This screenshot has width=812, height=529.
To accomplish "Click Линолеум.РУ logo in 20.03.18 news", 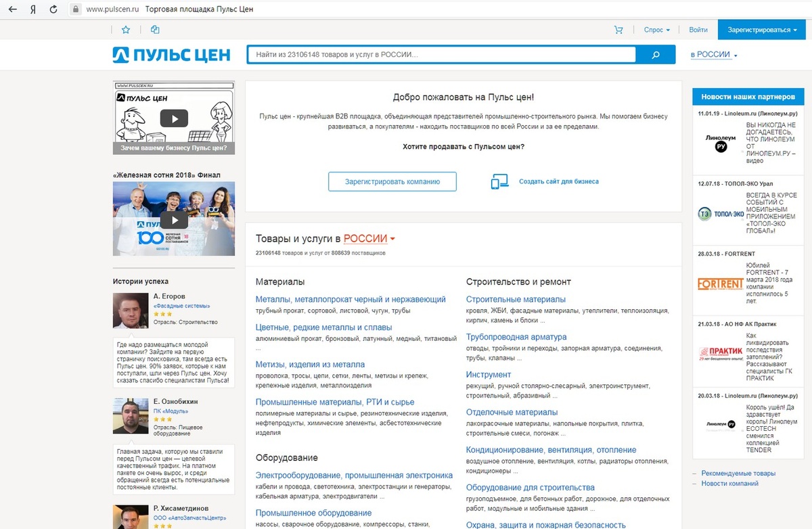I will point(720,424).
